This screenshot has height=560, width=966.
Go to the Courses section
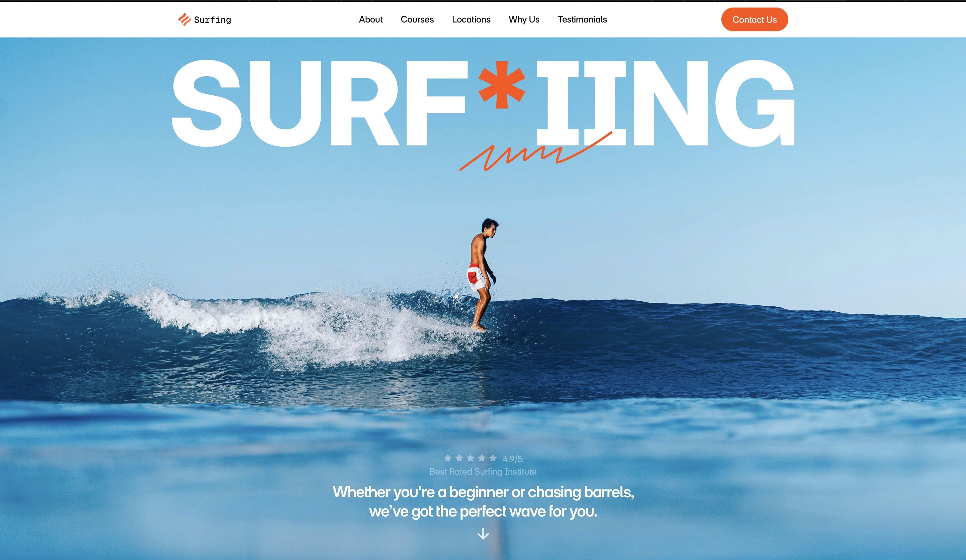tap(417, 19)
